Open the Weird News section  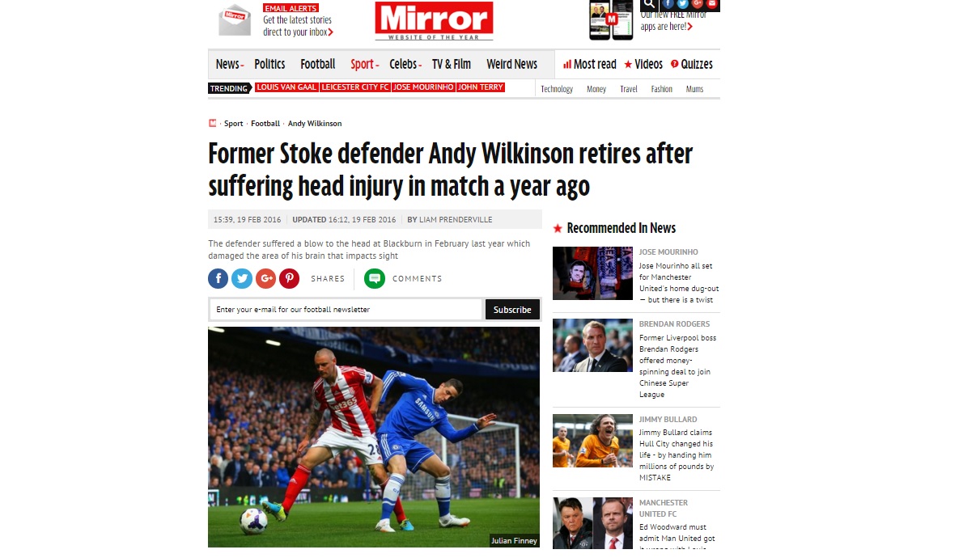(511, 65)
